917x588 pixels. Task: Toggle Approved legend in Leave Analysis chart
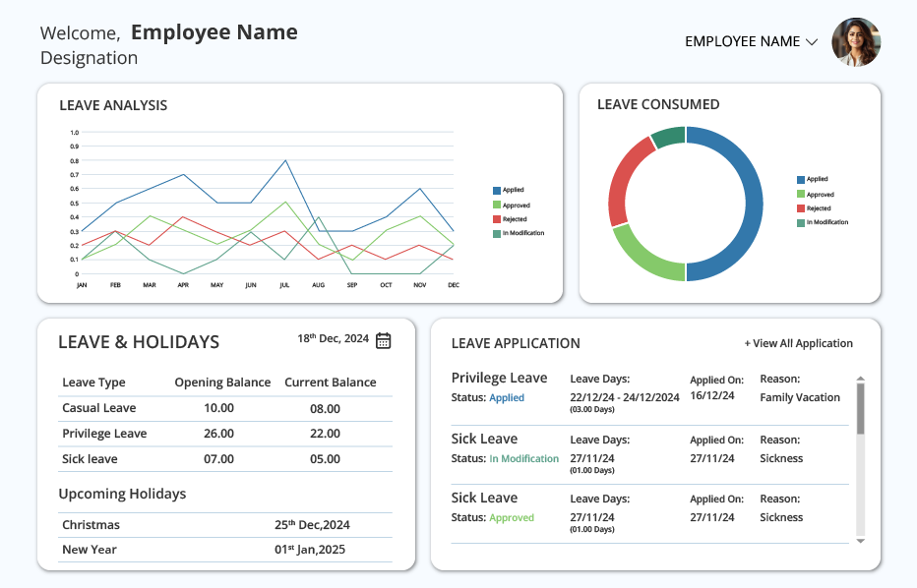(511, 206)
